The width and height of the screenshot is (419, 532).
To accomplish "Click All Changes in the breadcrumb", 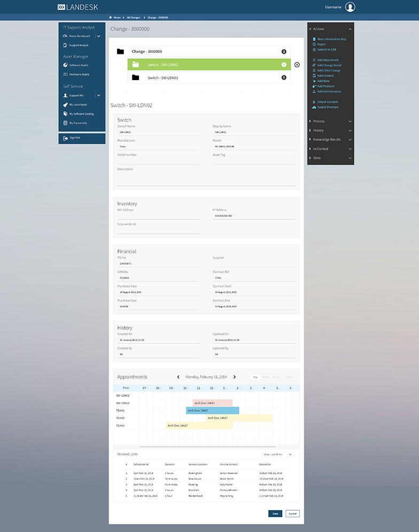I will 134,18.
